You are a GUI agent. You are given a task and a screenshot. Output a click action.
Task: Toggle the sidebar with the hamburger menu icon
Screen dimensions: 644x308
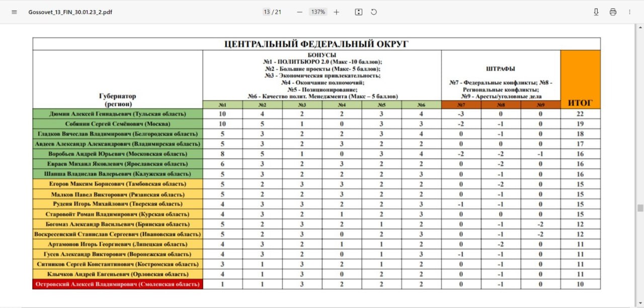tap(14, 12)
